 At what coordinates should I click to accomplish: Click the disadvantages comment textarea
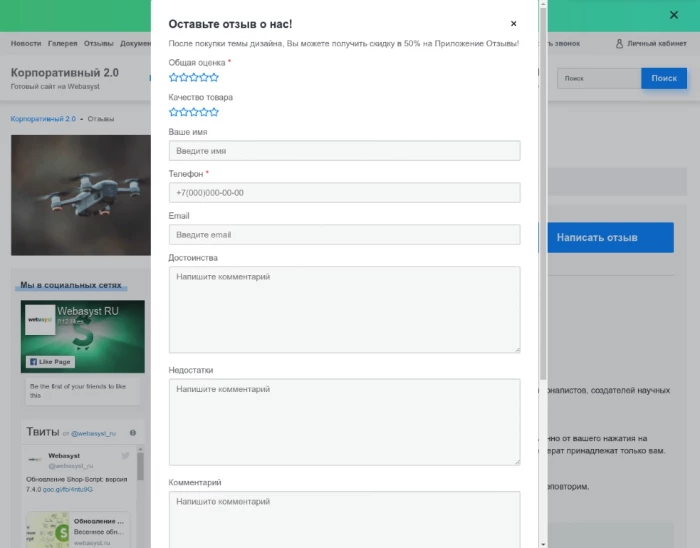[x=344, y=421]
